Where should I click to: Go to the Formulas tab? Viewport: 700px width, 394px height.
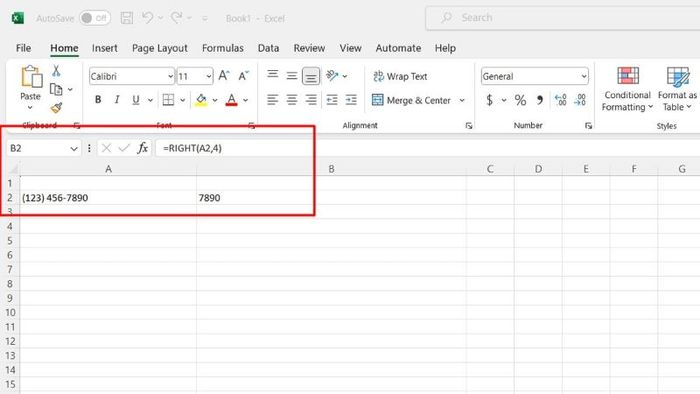[x=223, y=48]
